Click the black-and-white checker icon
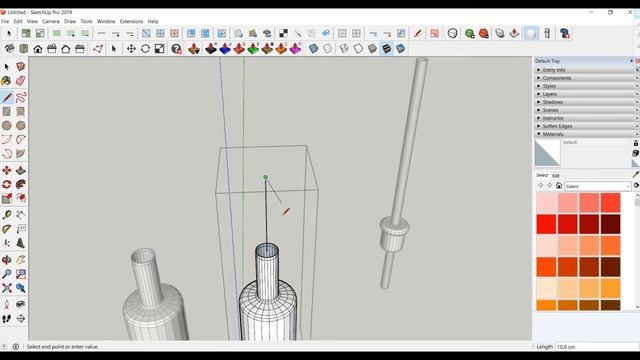 pos(283,33)
